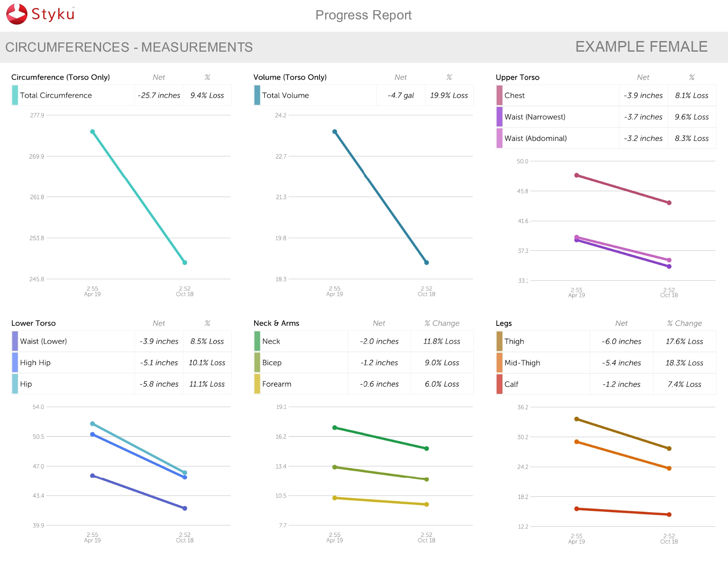Click the "Circumference (Torso Only)" section title

click(60, 77)
